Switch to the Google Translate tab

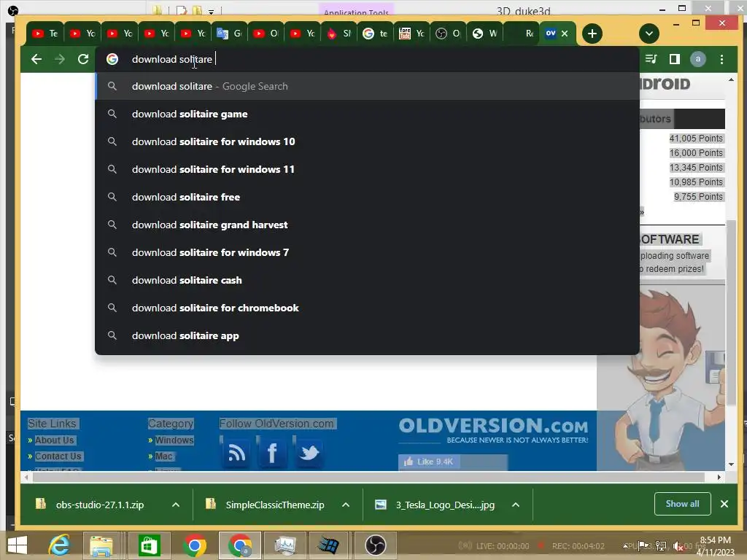tap(230, 34)
